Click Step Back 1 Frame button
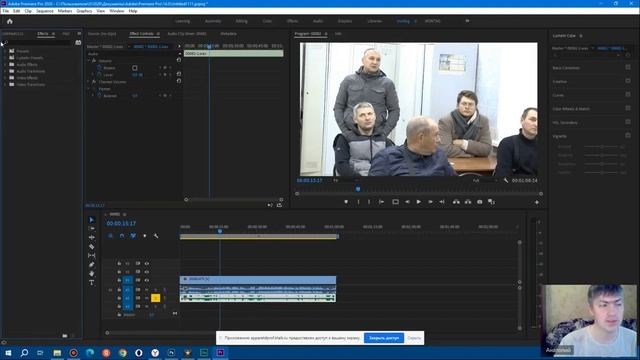 407,202
